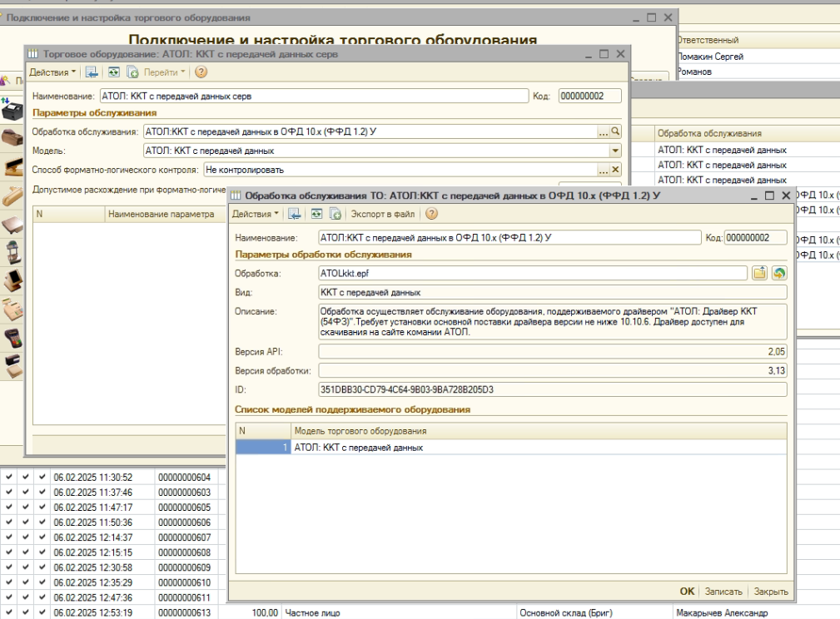Click the Наименование field in the Торговое оборудование window

pyautogui.click(x=314, y=96)
